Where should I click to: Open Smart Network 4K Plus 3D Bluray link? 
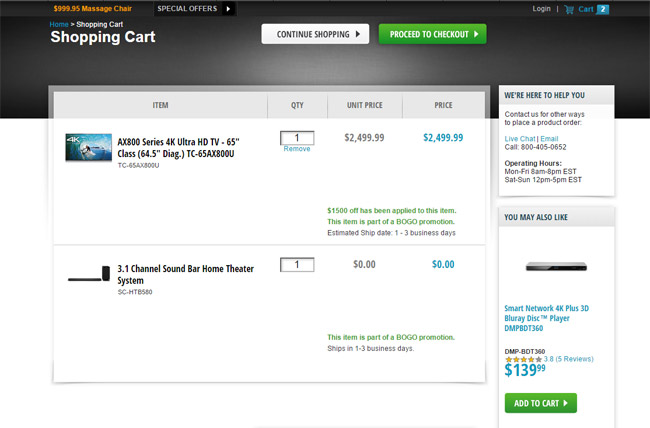coord(546,318)
